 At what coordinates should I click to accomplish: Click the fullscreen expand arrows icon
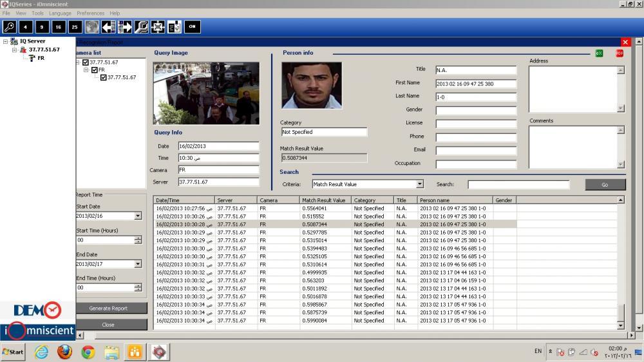coord(158,26)
